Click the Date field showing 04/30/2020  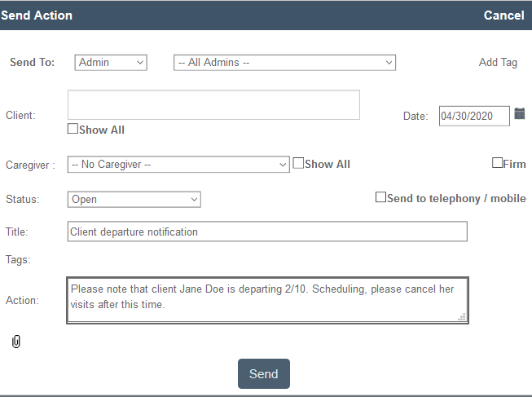click(474, 116)
